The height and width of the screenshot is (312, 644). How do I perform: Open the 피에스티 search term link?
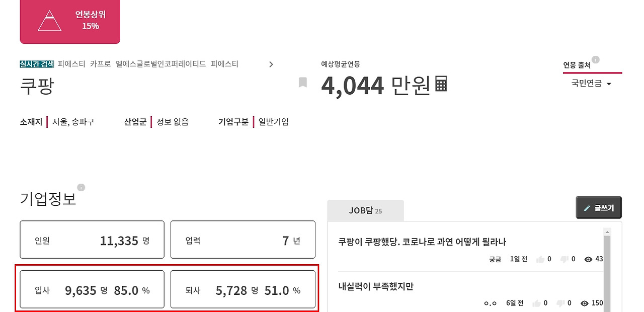coord(72,64)
